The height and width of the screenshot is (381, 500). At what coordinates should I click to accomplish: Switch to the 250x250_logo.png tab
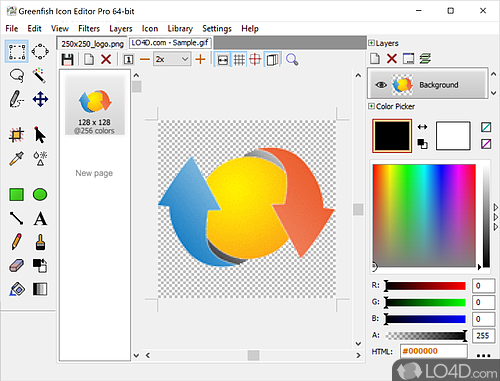coord(92,44)
